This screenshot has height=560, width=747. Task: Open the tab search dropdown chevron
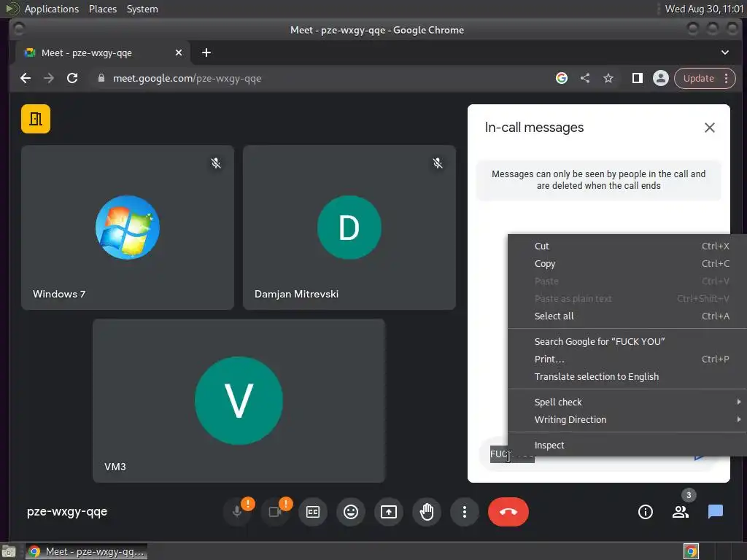coord(724,52)
